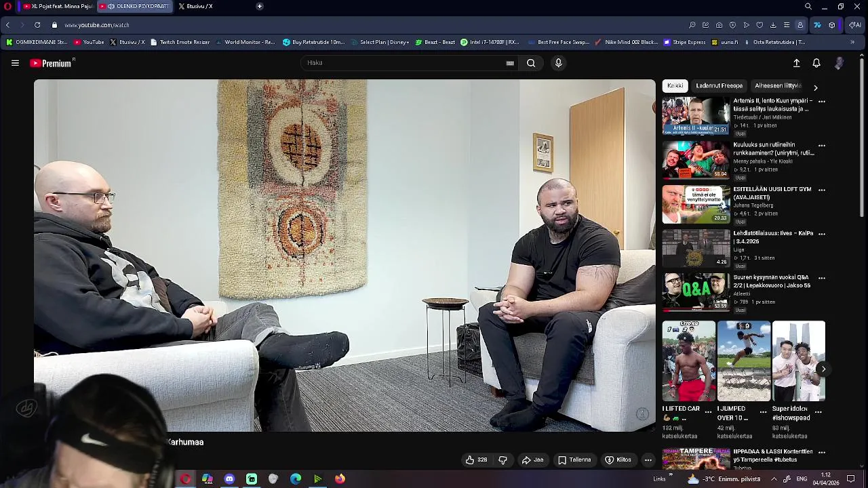Search with the magnifier button beside Haku

pyautogui.click(x=531, y=63)
